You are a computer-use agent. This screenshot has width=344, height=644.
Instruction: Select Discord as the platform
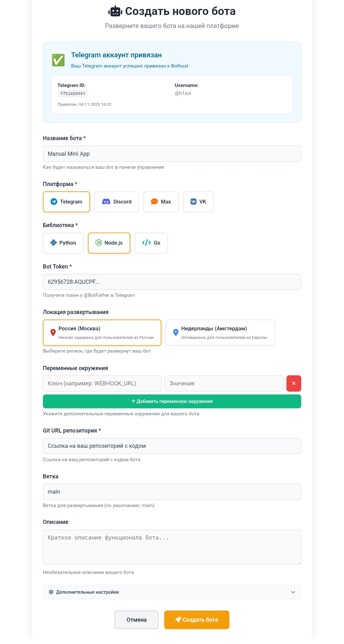pos(117,202)
